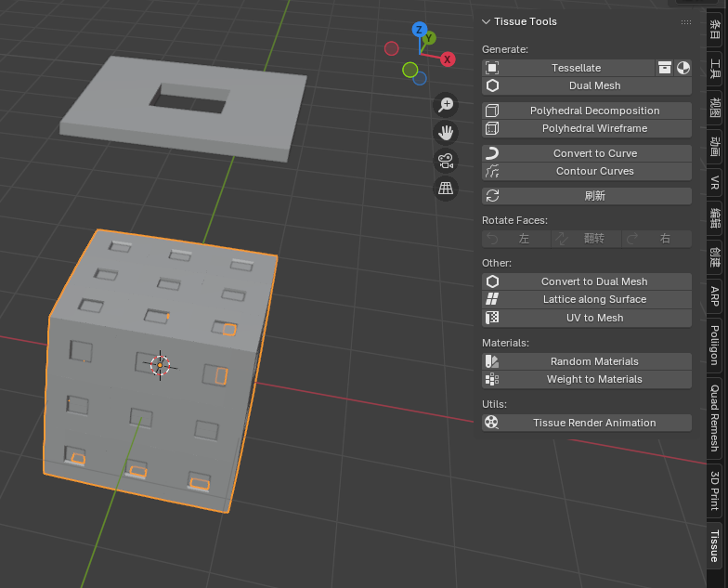
Task: Generate Contour Curves
Action: click(587, 171)
